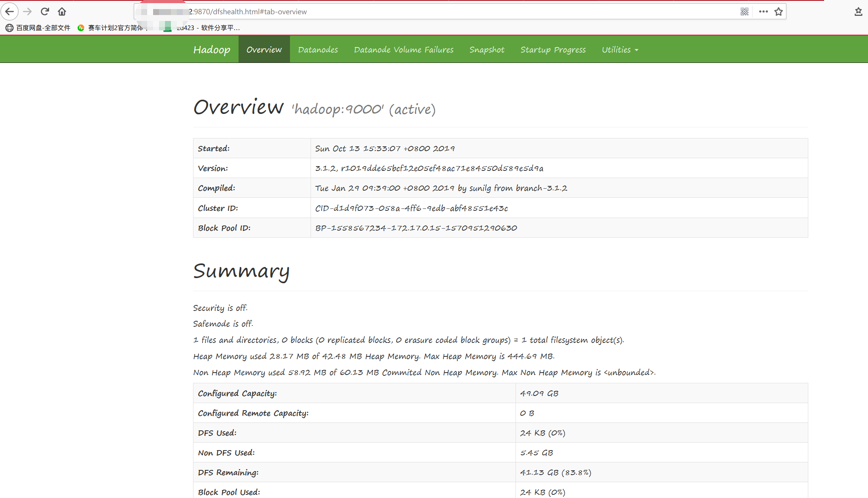Image resolution: width=868 pixels, height=498 pixels.
Task: Go to the Snapshot tab
Action: pos(487,49)
